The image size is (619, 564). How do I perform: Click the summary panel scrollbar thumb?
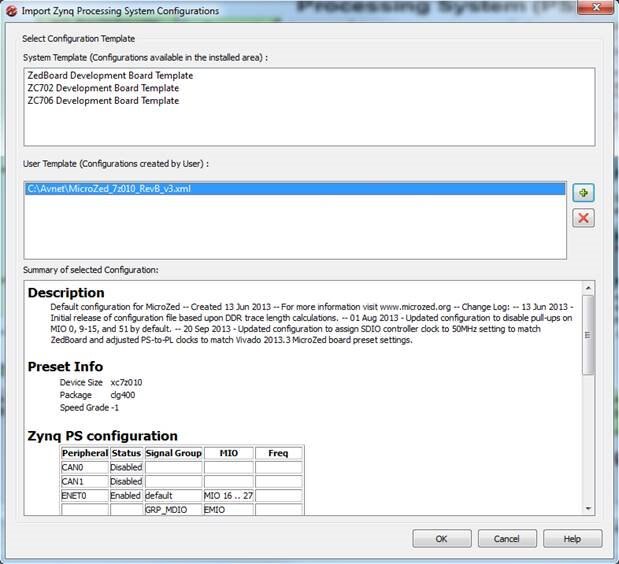pyautogui.click(x=588, y=335)
